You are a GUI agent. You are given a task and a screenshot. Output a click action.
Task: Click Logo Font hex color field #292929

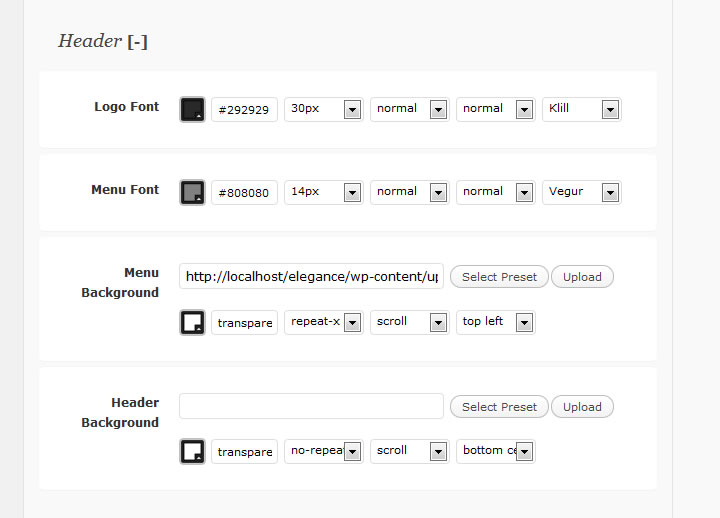coord(244,110)
